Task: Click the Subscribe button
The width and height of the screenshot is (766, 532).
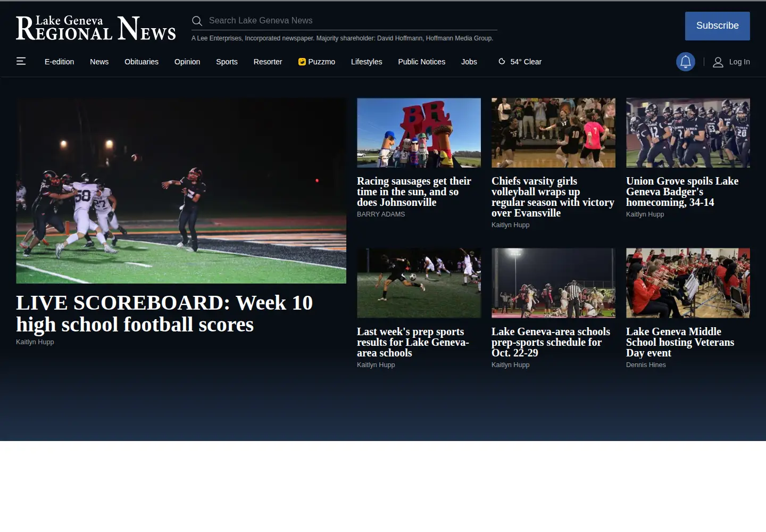Action: tap(718, 26)
